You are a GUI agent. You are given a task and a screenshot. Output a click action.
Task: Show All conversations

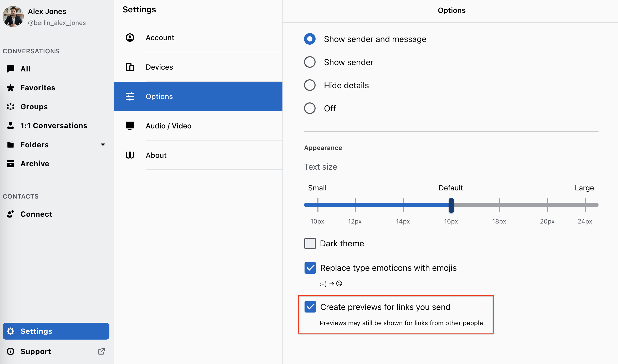[56, 69]
